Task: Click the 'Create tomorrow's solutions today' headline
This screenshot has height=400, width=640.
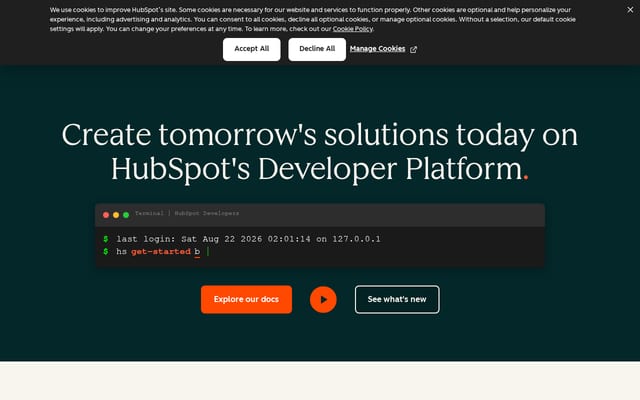Action: (x=320, y=151)
